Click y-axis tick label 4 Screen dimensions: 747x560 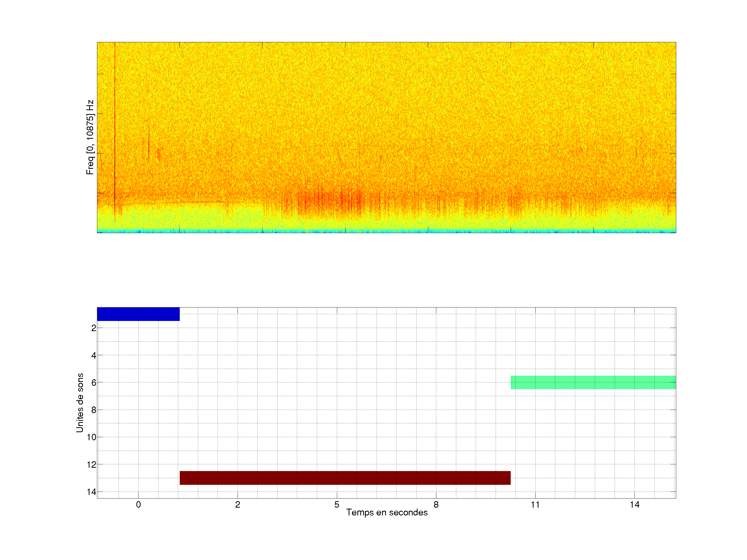(x=94, y=355)
